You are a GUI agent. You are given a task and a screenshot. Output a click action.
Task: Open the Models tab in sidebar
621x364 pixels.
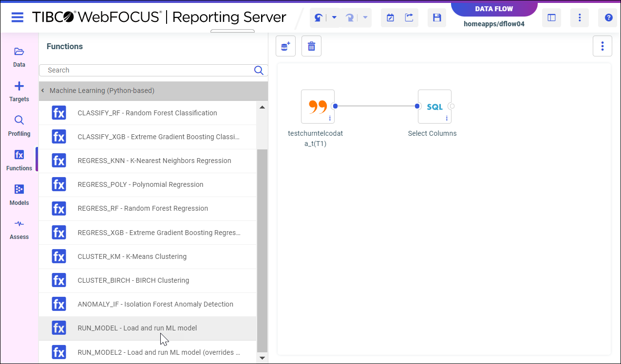point(19,195)
